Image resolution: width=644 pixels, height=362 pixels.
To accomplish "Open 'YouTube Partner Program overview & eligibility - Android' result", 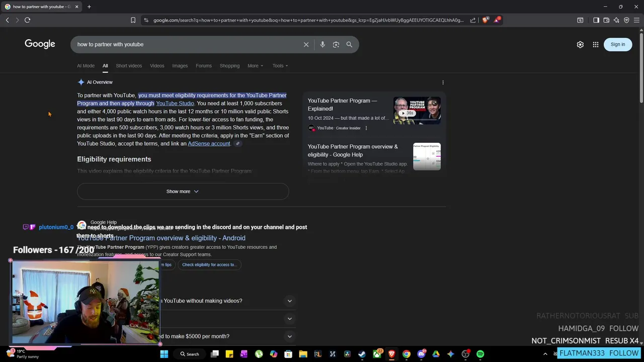I will tap(161, 238).
